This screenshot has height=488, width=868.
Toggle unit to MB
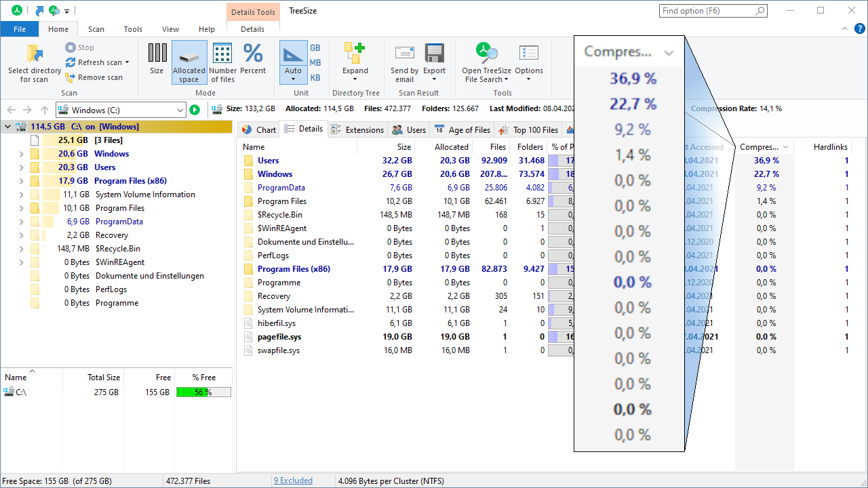315,63
